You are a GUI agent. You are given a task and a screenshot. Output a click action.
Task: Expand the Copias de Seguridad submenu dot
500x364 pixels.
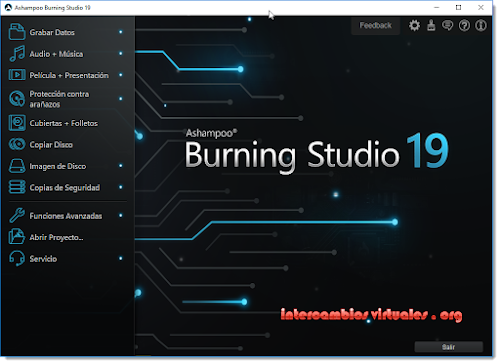click(x=121, y=187)
